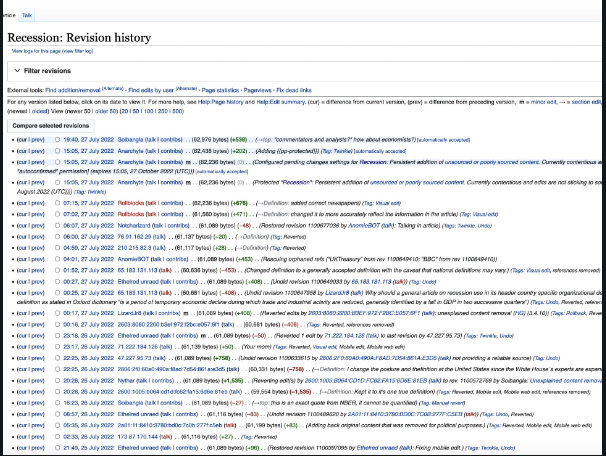
Task: Open the 06:00, 27 July 2022 revision date
Action: tap(89, 237)
